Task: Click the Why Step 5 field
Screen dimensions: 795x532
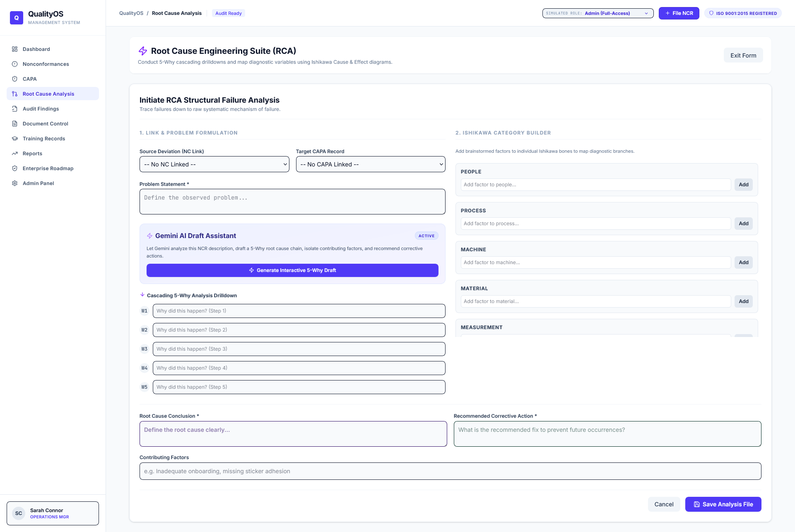Action: pyautogui.click(x=299, y=387)
